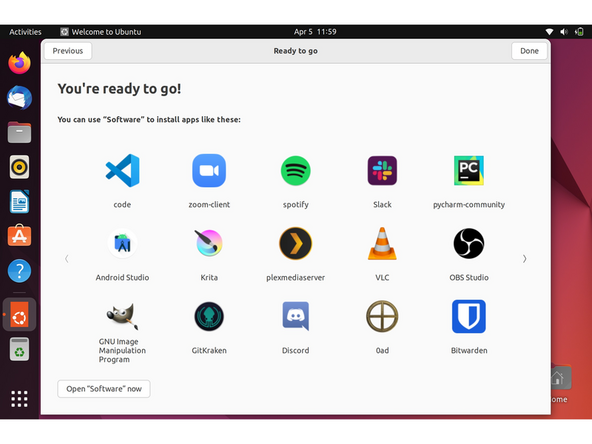Open the code (VS Code) app icon
The image size is (592, 444).
tap(122, 171)
